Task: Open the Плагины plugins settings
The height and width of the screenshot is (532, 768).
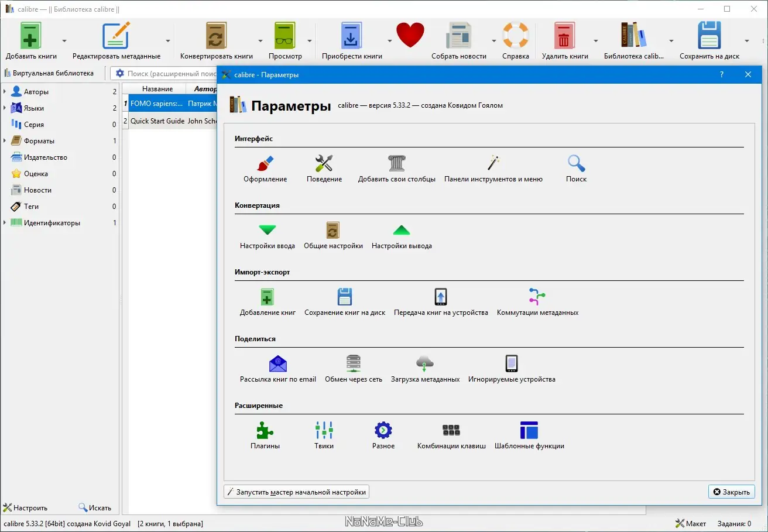Action: tap(265, 435)
